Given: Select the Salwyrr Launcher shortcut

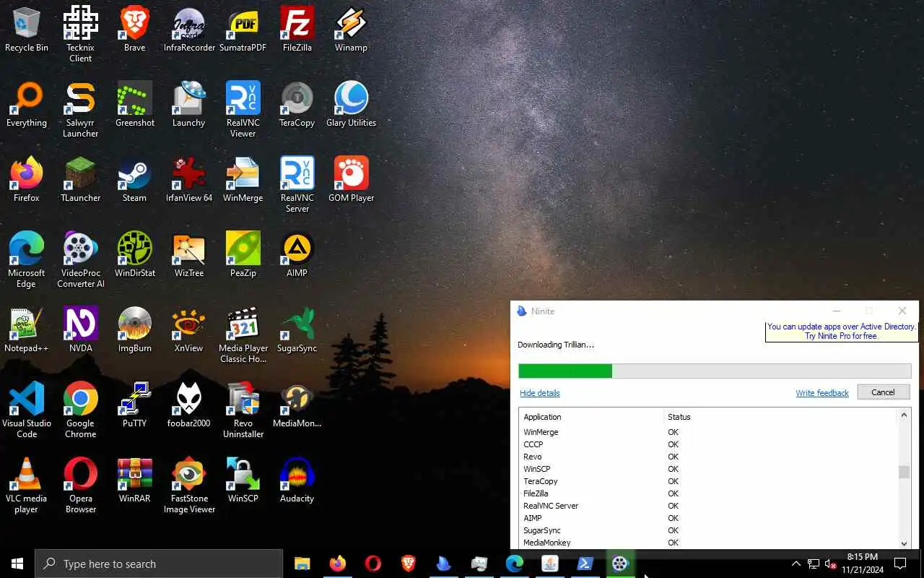Looking at the screenshot, I should coord(81,109).
